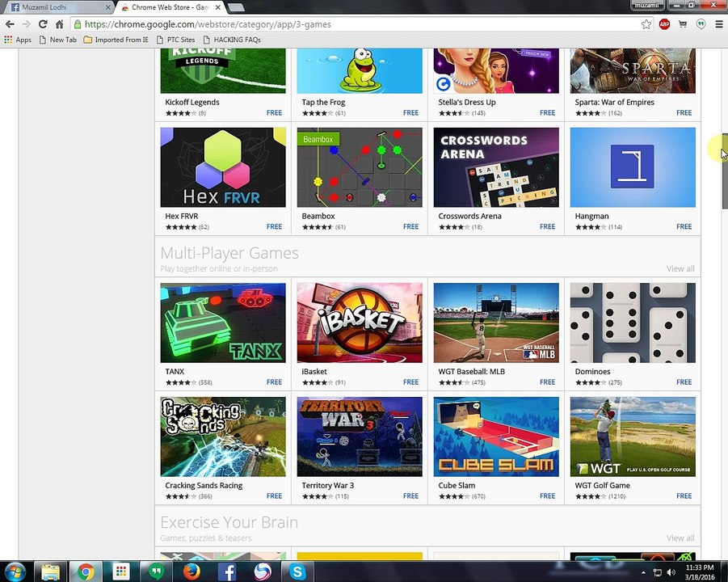Image resolution: width=728 pixels, height=582 pixels.
Task: Close the Chrome Web Store tab
Action: click(218, 7)
